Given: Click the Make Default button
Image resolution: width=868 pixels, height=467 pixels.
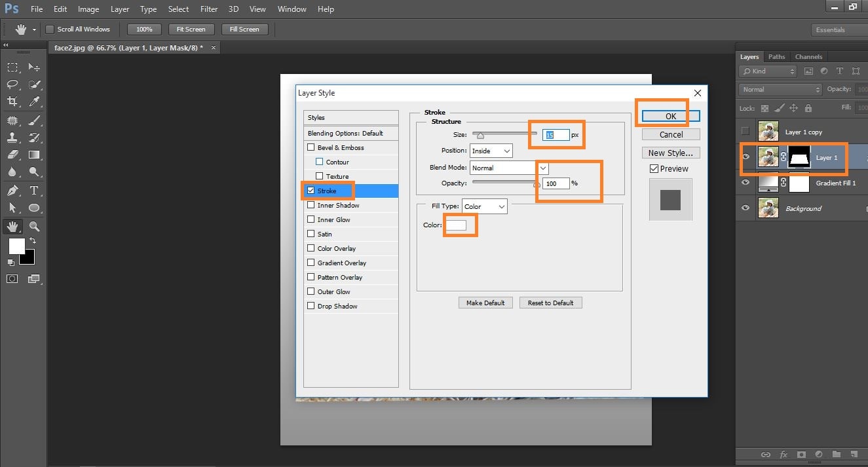Looking at the screenshot, I should (485, 303).
